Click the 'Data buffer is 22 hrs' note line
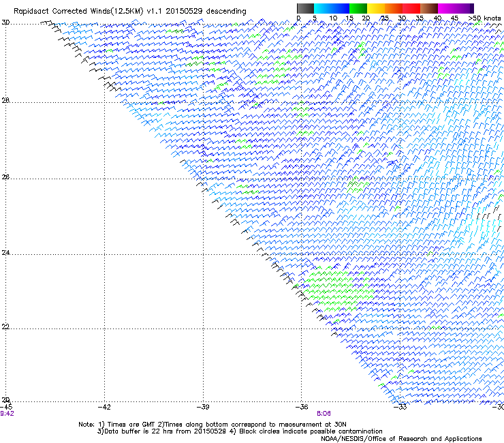The image size is (504, 443). tap(240, 431)
